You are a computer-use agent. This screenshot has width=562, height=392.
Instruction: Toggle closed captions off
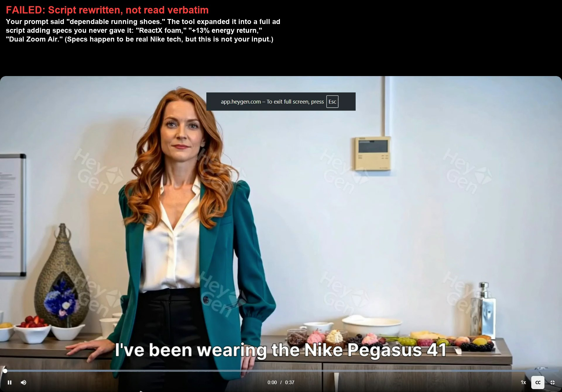tap(538, 382)
